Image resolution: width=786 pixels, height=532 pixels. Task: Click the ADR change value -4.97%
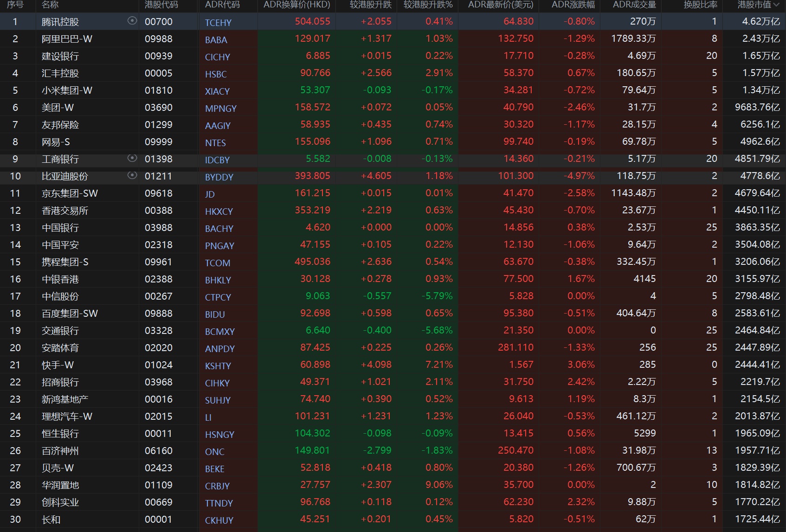[579, 176]
